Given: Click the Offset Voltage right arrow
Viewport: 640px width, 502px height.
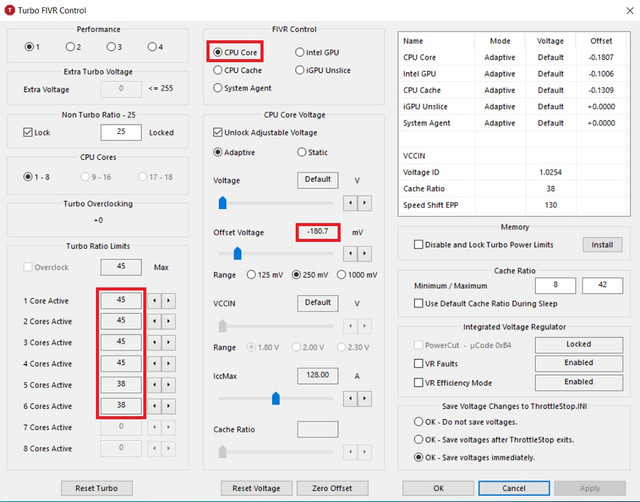Looking at the screenshot, I should pyautogui.click(x=364, y=254).
